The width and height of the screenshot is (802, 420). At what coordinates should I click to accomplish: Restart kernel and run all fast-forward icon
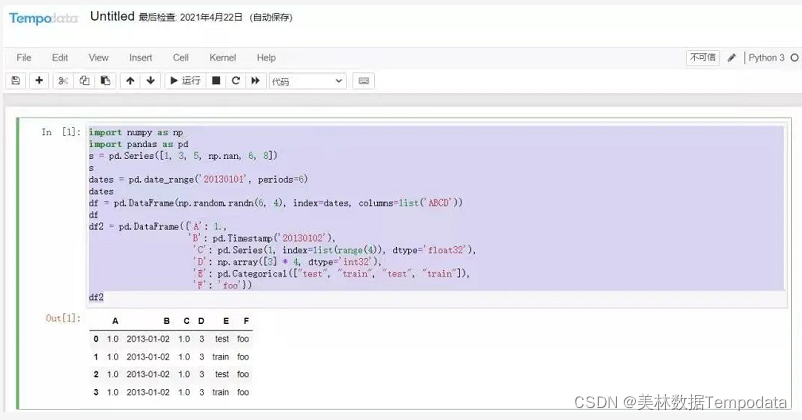click(x=255, y=81)
